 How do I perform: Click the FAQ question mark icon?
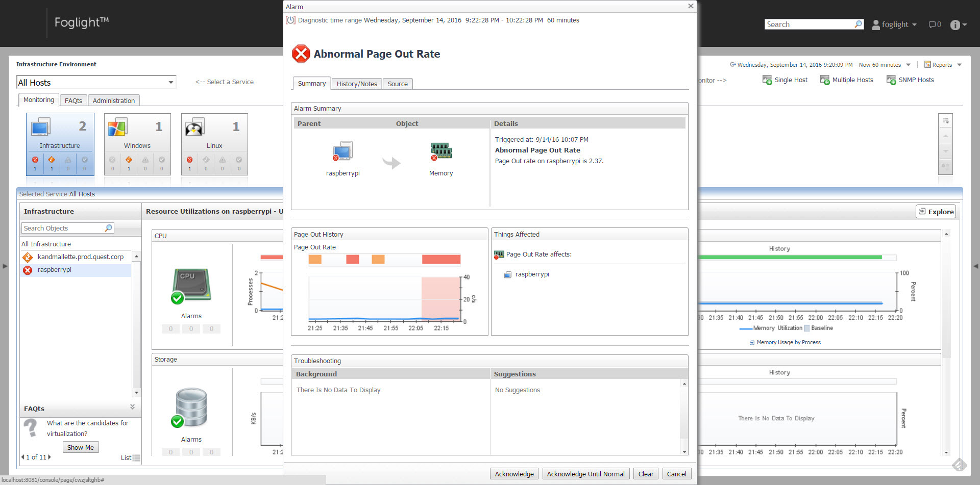[x=31, y=428]
